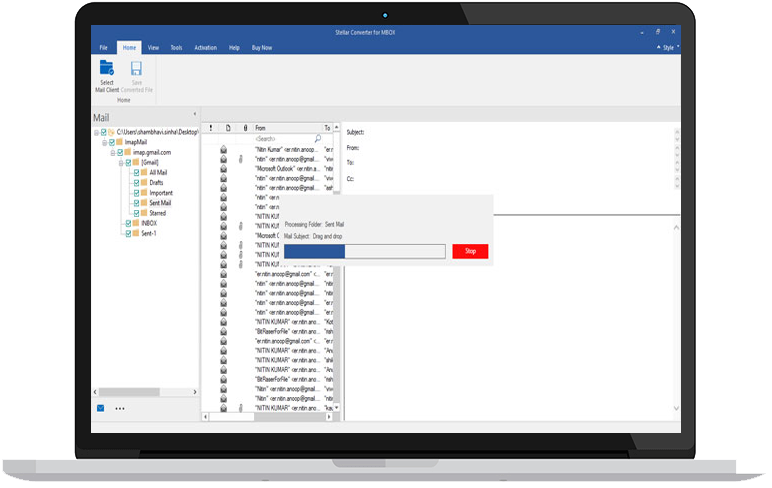Toggle the Drafts folder checkbox

pos(135,183)
